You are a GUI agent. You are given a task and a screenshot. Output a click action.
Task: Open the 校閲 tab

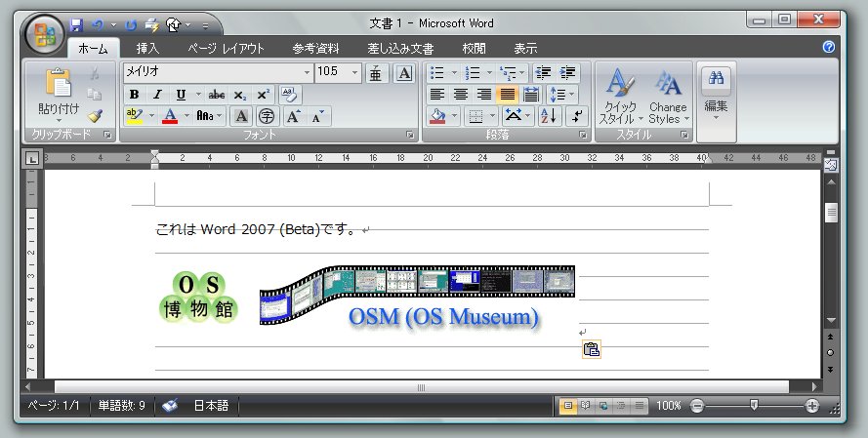pos(474,49)
